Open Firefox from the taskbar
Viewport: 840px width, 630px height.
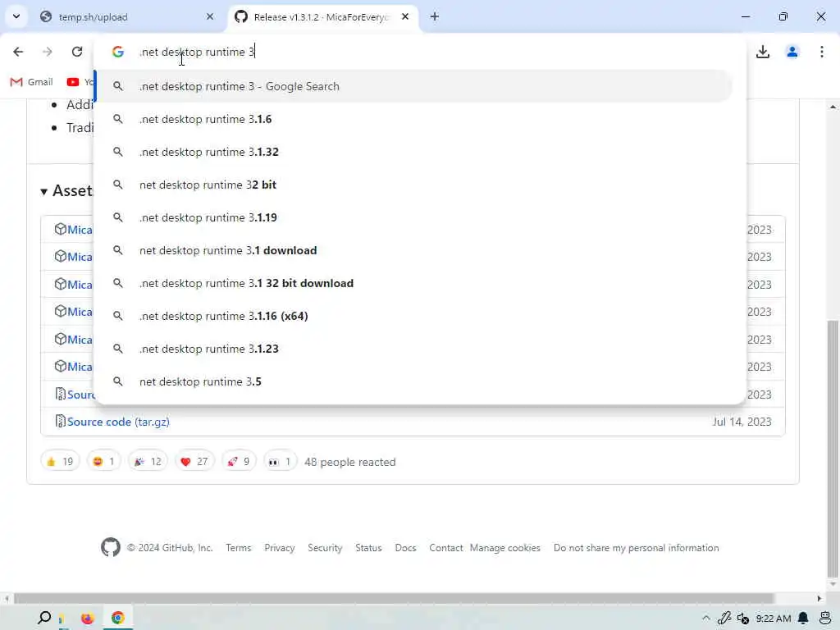(87, 619)
